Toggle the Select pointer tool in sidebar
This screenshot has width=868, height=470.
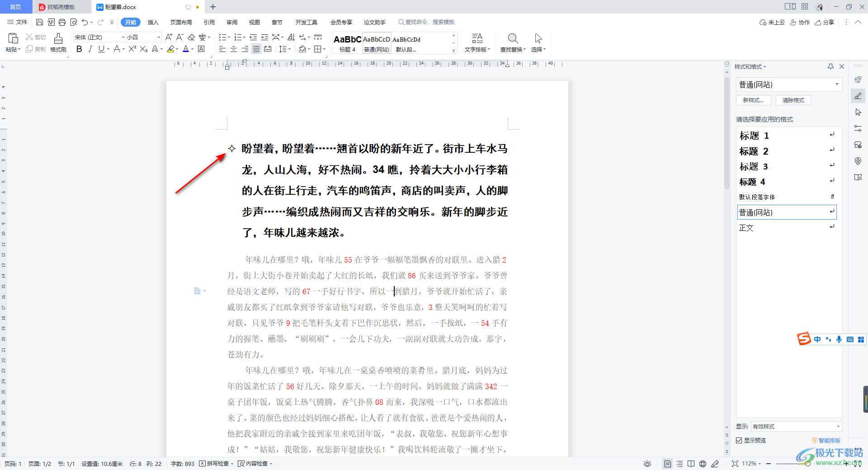point(858,112)
